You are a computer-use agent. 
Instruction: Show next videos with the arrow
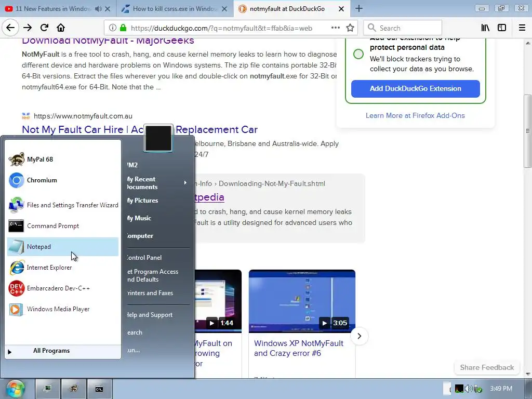(359, 336)
